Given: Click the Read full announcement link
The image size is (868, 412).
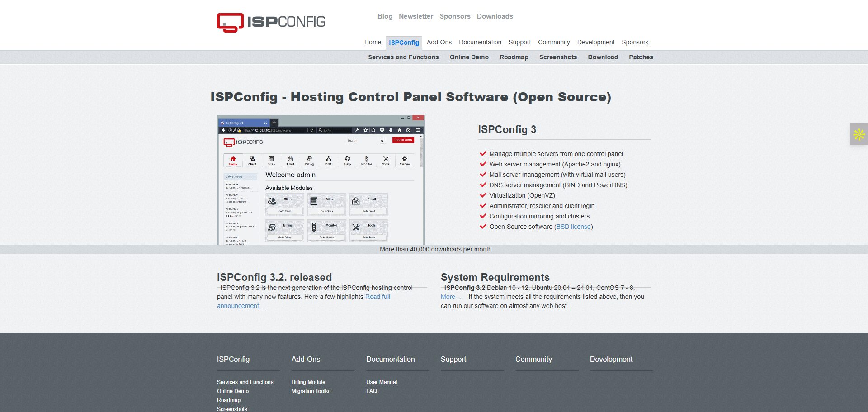Looking at the screenshot, I should [x=378, y=297].
